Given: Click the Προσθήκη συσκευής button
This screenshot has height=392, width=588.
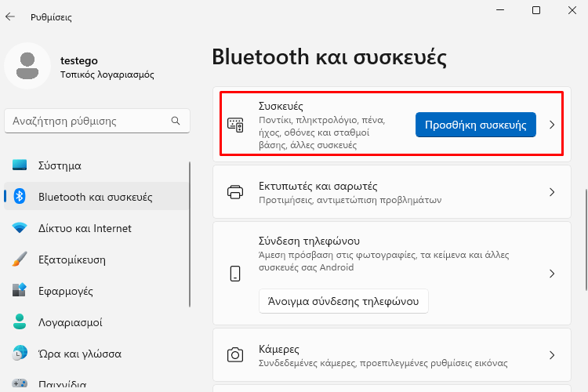Looking at the screenshot, I should pyautogui.click(x=476, y=125).
